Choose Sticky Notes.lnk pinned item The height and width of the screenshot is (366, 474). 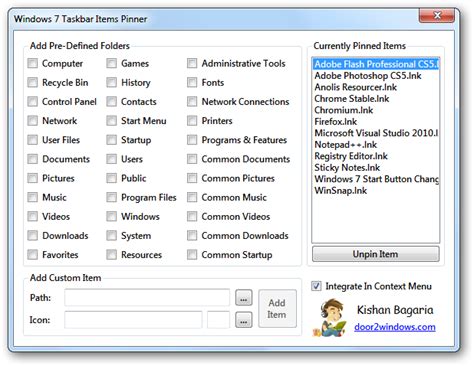[x=376, y=168]
